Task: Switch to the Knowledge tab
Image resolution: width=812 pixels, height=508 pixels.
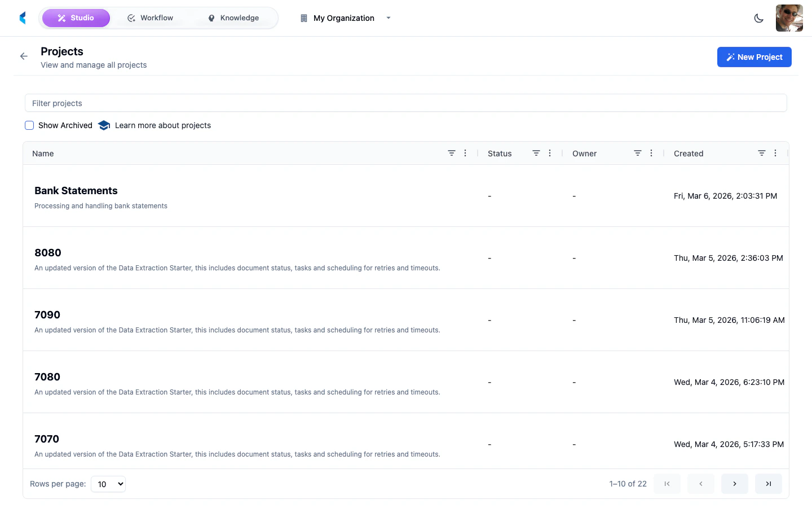Action: (233, 17)
